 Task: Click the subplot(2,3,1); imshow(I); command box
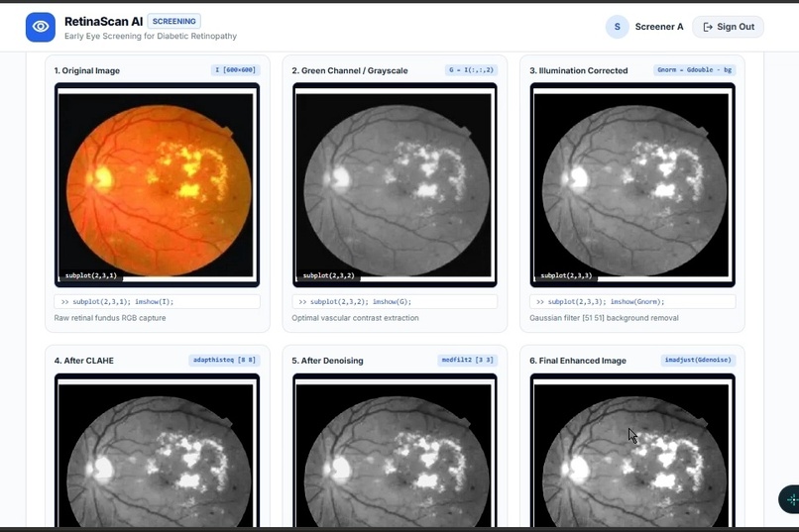point(157,301)
